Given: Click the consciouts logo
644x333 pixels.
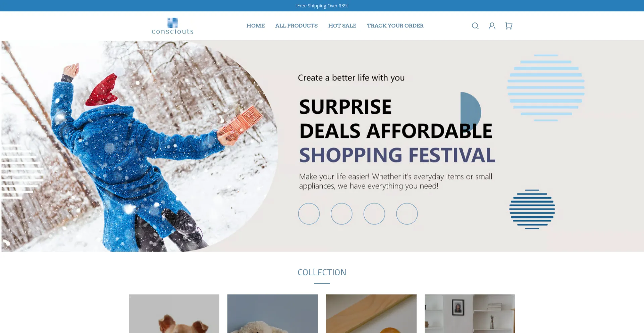Looking at the screenshot, I should click(173, 26).
